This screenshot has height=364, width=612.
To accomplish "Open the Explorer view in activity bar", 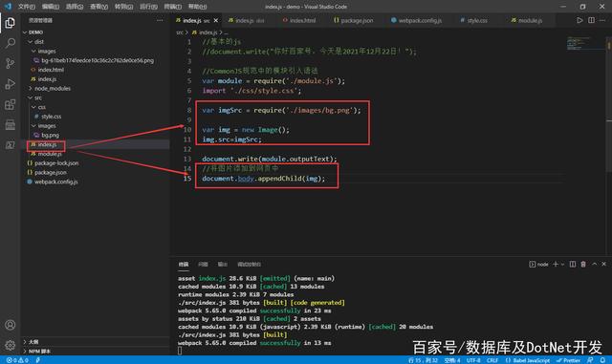I will click(11, 23).
